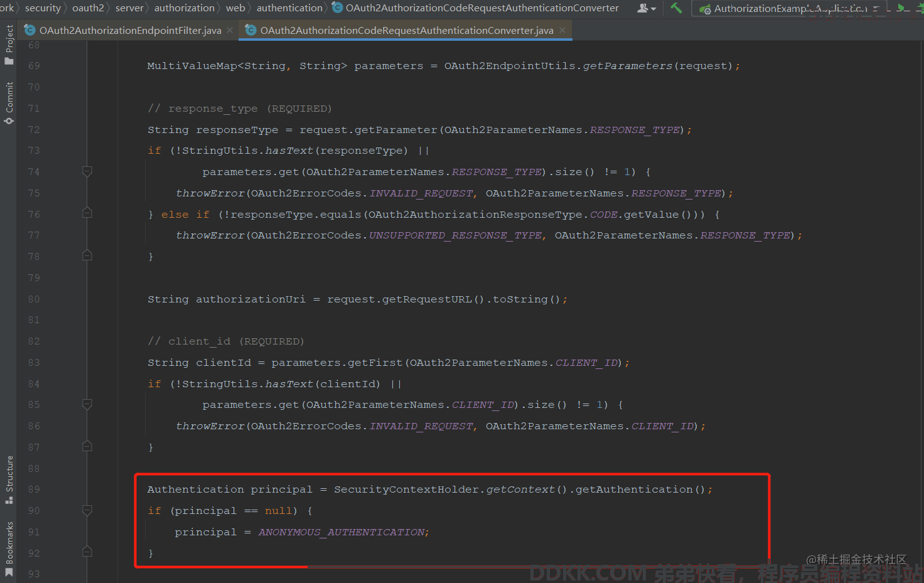Screen dimensions: 924x583
Task: Collapse the code block at line 74
Action: coord(87,171)
